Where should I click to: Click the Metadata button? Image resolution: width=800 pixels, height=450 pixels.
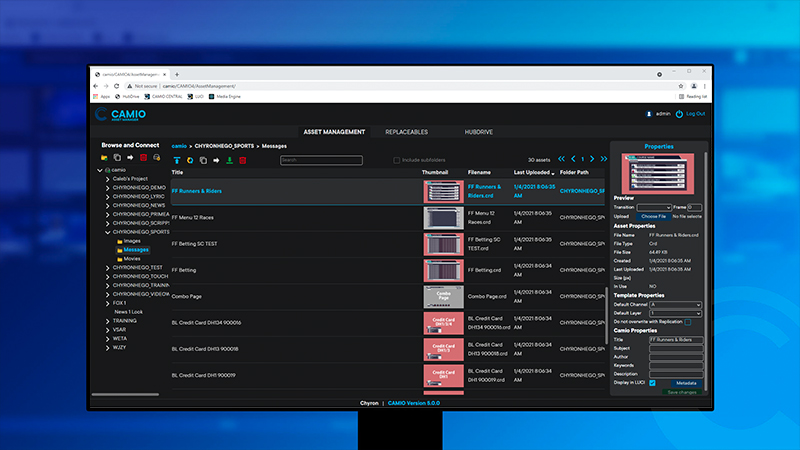686,383
